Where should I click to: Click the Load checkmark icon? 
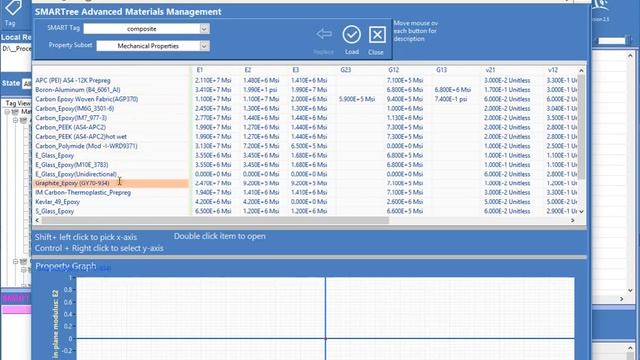[x=351, y=35]
